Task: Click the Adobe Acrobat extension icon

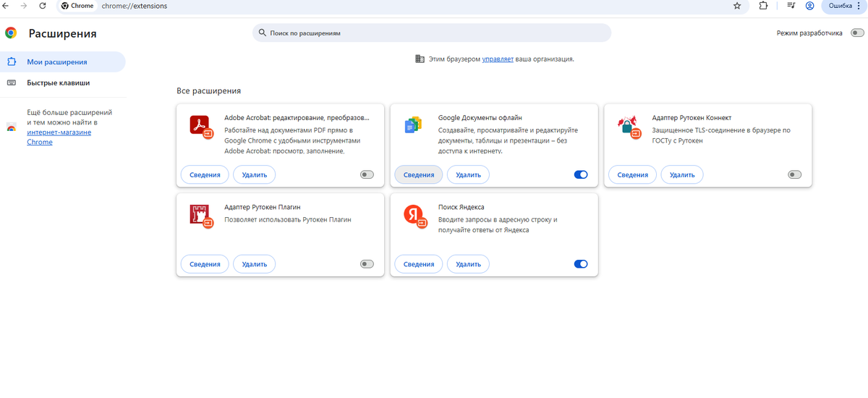Action: [x=200, y=126]
